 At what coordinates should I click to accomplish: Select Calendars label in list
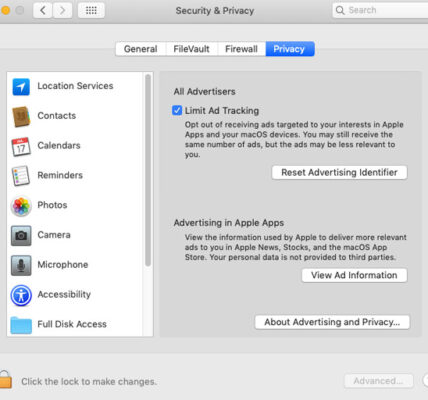(59, 146)
